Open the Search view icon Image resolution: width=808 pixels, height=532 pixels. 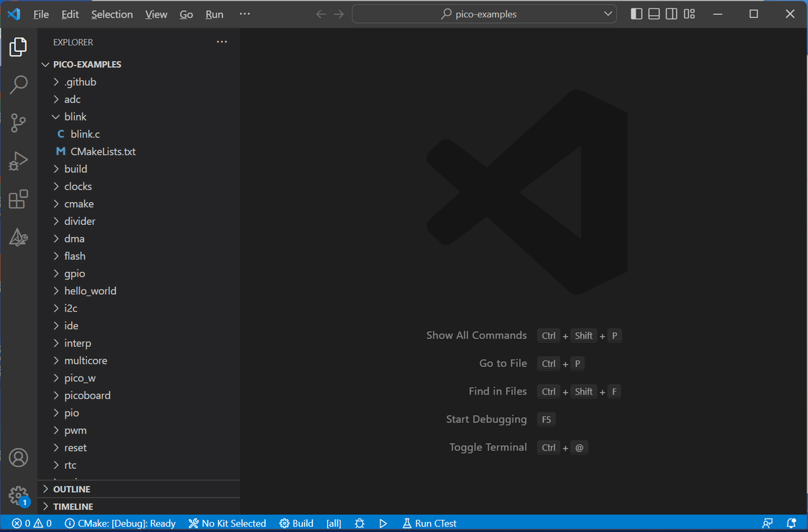18,85
